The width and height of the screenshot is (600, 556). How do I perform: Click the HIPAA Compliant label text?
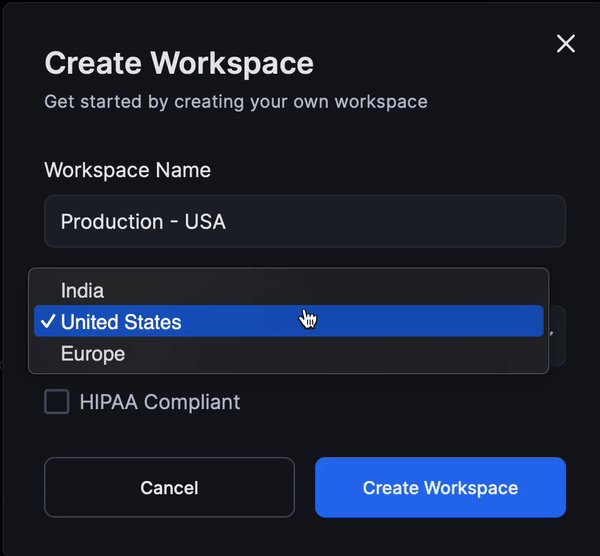coord(160,402)
